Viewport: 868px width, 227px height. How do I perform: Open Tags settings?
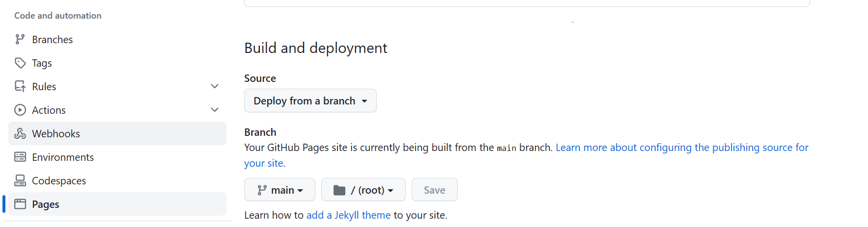(x=117, y=63)
